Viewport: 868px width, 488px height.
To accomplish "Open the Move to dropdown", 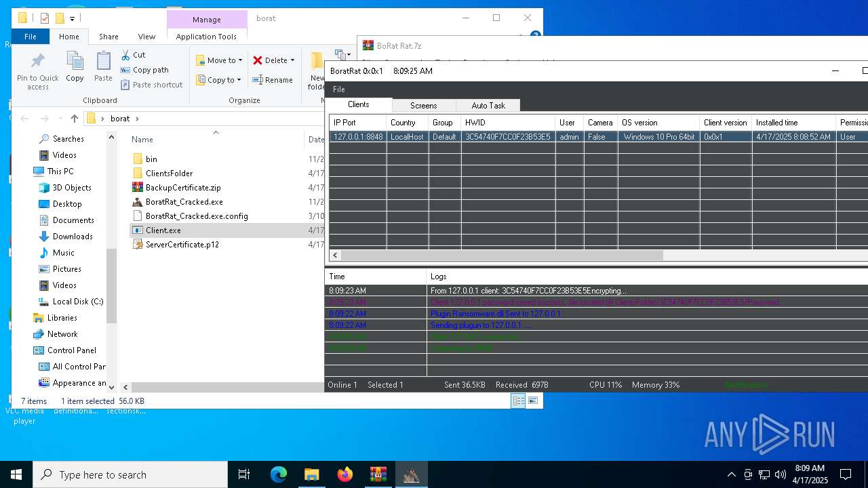I will tap(219, 60).
